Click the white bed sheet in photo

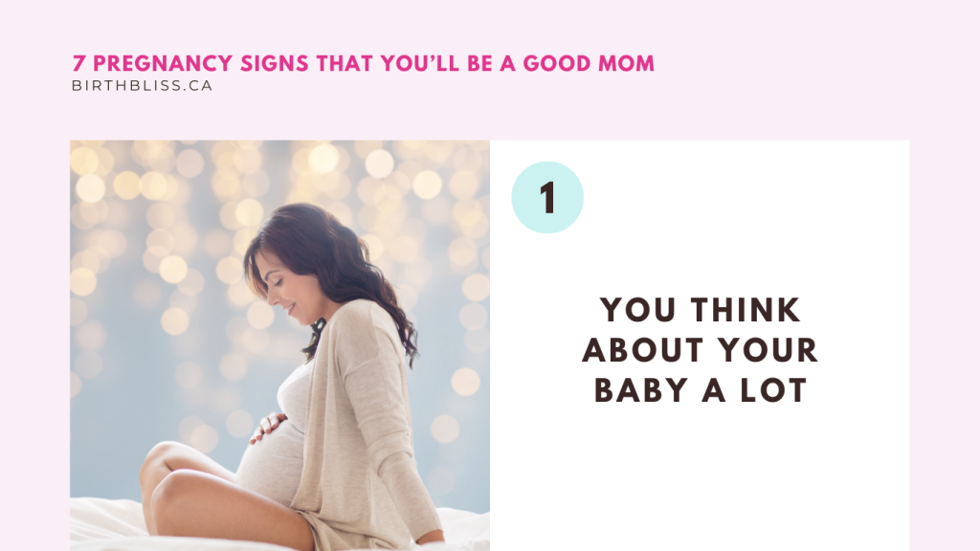pyautogui.click(x=106, y=523)
